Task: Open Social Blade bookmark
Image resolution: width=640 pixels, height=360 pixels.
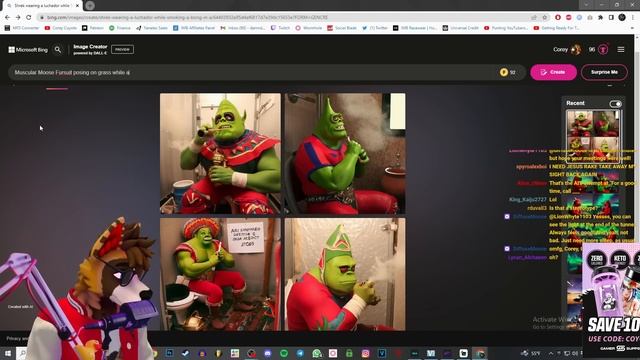Action: (342, 28)
